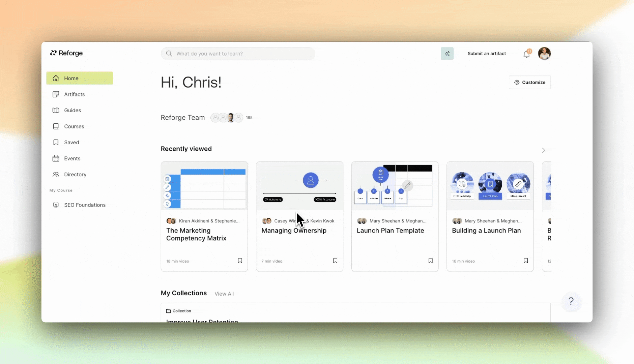Click the Artifacts note icon
Image resolution: width=634 pixels, height=364 pixels.
[56, 94]
